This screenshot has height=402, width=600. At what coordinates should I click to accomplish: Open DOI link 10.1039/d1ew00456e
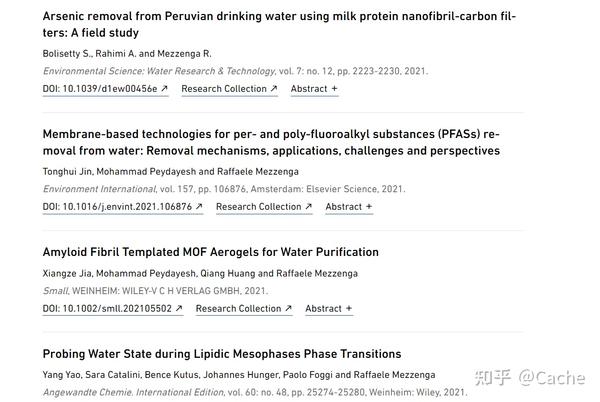click(x=100, y=89)
